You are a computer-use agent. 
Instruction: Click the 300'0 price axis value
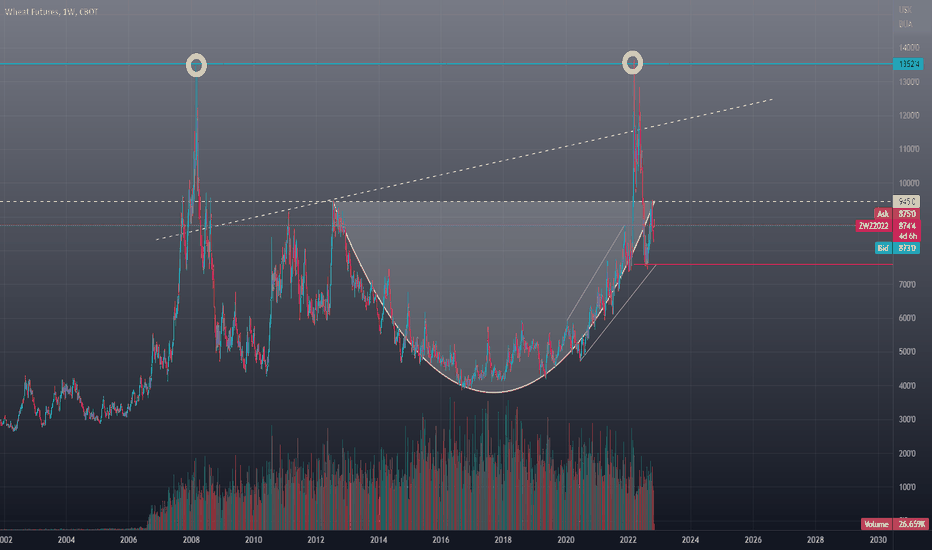click(x=907, y=420)
